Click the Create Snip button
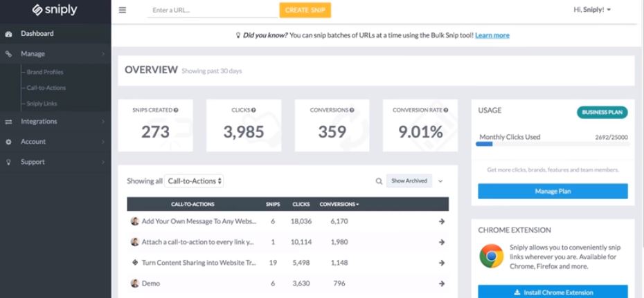This screenshot has height=298, width=644. click(305, 10)
